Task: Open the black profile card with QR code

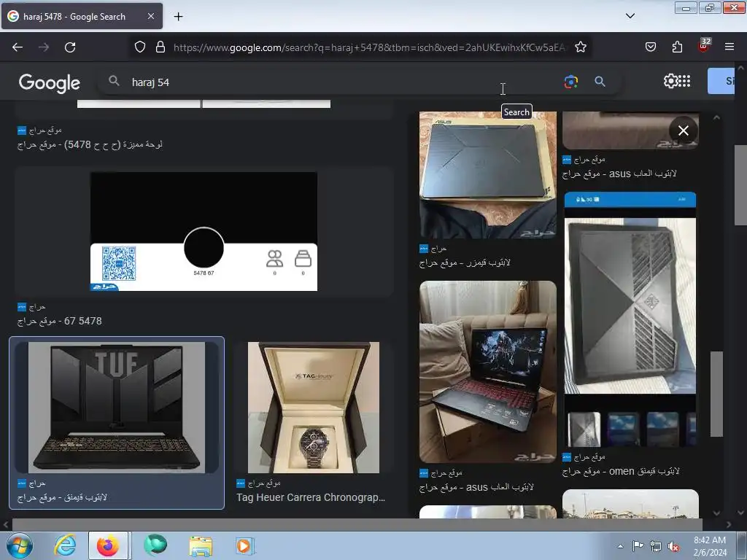Action: (204, 231)
